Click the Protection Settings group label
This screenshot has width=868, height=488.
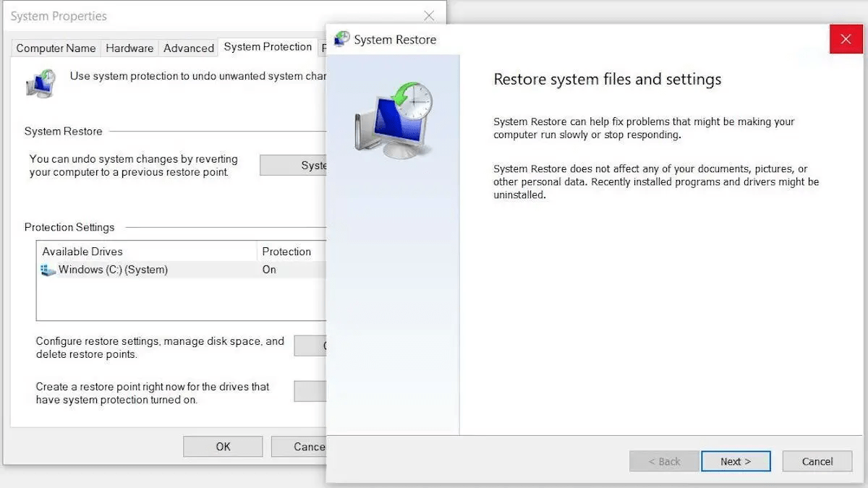pos(69,227)
